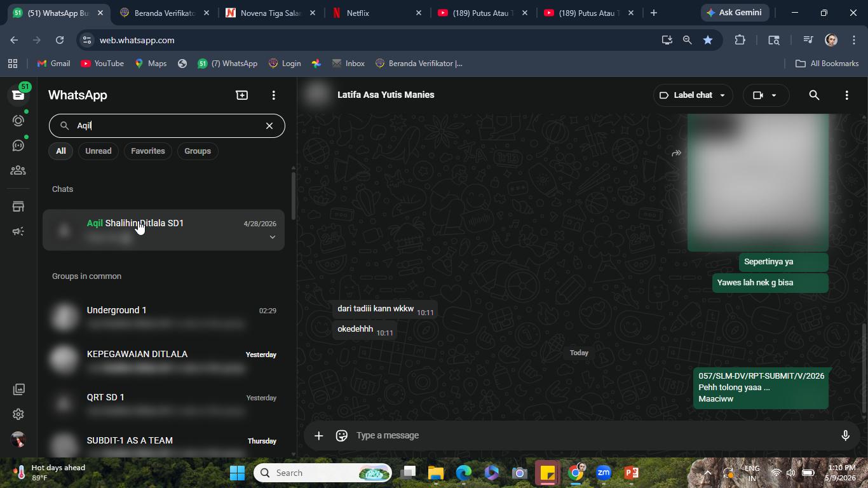
Task: Expand the chevron on Aqil Shalihin chat
Action: (x=272, y=237)
